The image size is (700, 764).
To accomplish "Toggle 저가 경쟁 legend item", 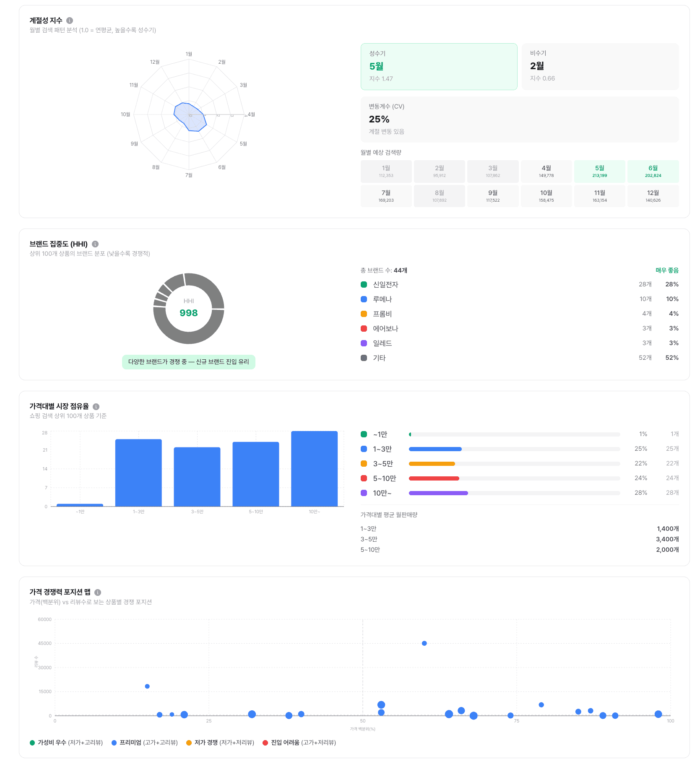I will (220, 743).
